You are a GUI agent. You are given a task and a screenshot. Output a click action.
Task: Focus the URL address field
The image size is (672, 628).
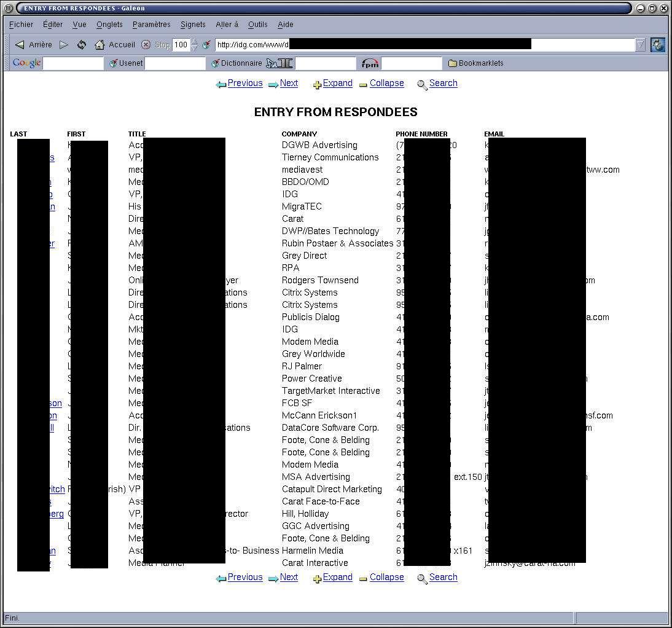[x=424, y=45]
